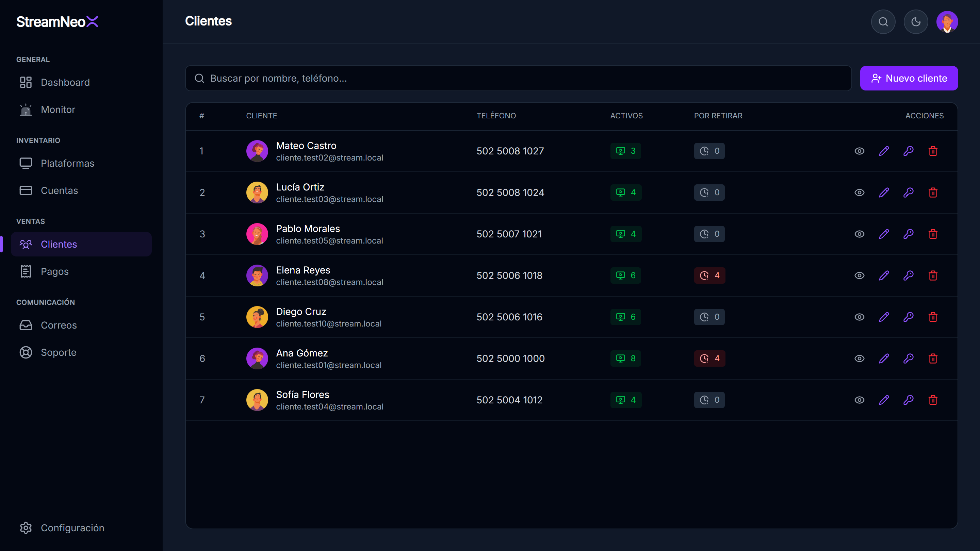
Task: Open the header search icon button
Action: 883,22
